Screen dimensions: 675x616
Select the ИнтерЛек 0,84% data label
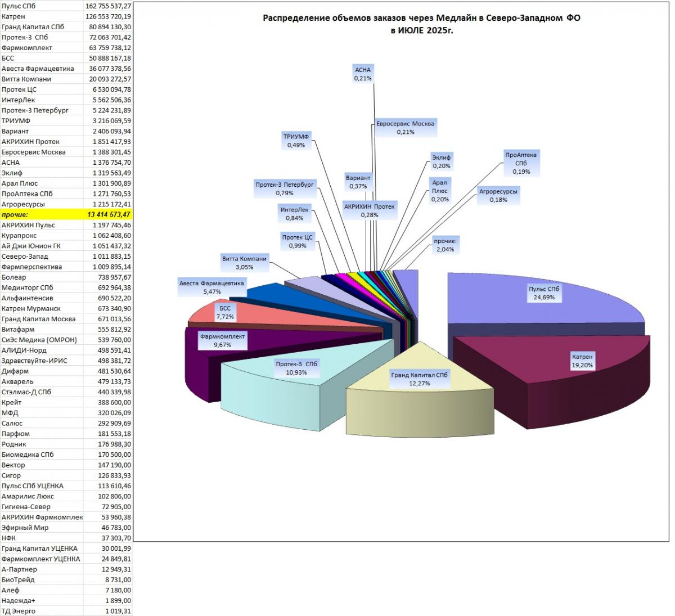point(294,214)
